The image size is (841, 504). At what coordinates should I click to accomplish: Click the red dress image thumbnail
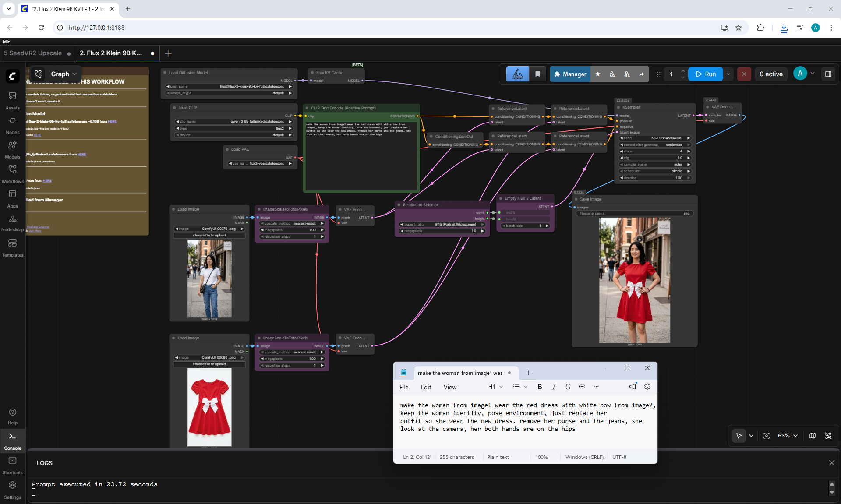pos(209,407)
